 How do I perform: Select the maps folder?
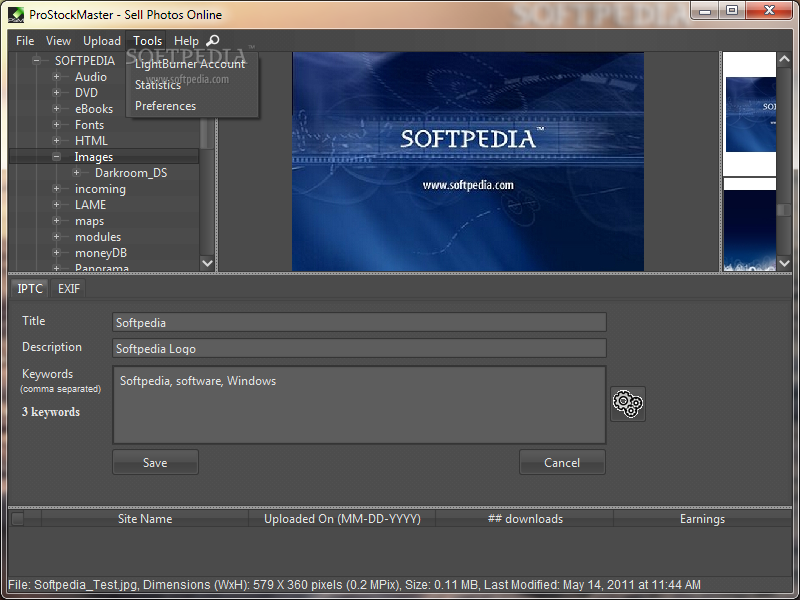pos(89,221)
